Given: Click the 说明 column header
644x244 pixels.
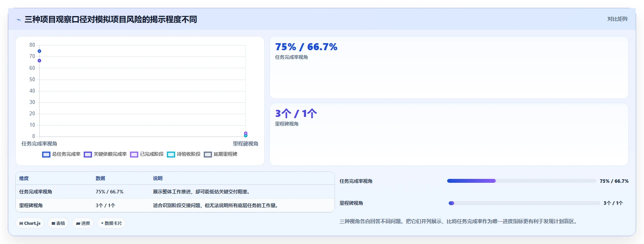Looking at the screenshot, I should coord(158,178).
